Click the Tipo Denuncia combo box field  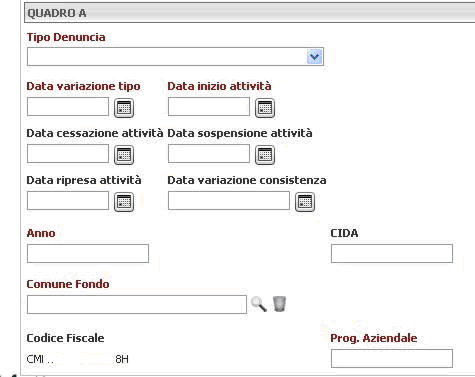pyautogui.click(x=175, y=56)
